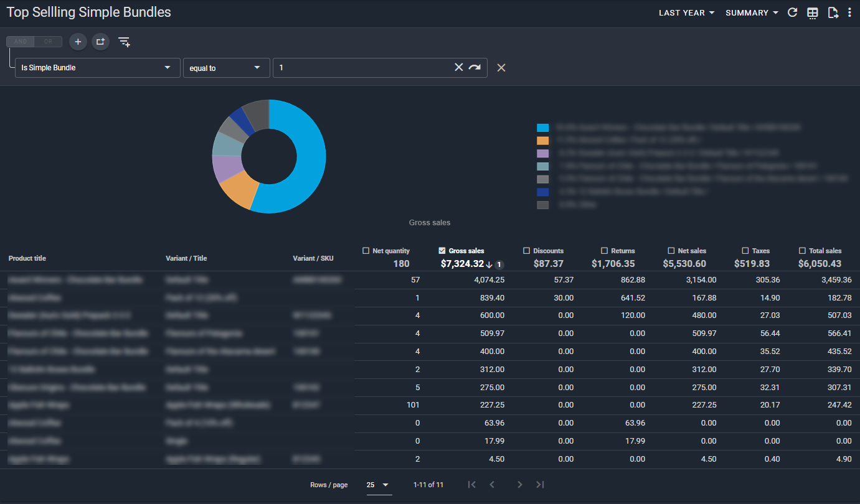The image size is (860, 504).
Task: Expand the Is Simple Bundle field dropdown
Action: [x=98, y=68]
